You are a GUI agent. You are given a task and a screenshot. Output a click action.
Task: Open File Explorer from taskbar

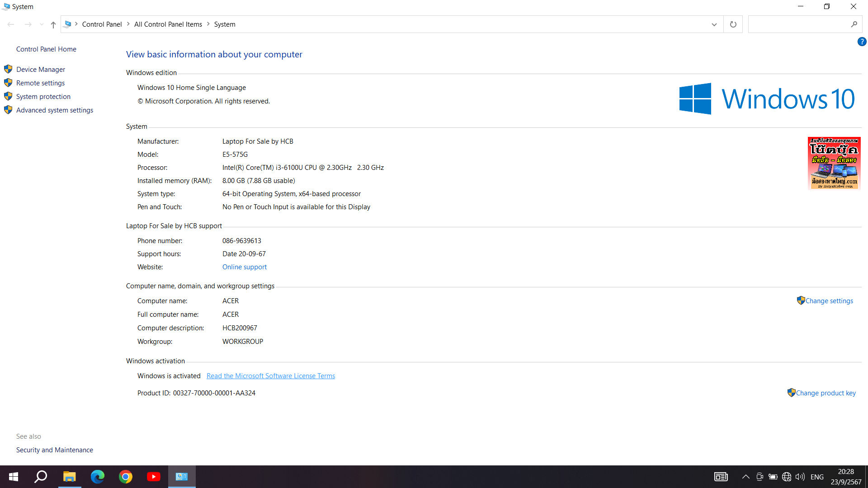click(70, 477)
